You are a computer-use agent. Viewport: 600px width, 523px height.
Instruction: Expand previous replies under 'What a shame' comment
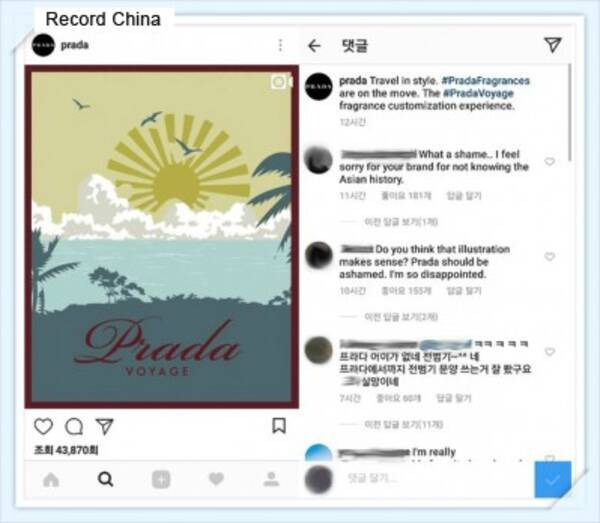[x=401, y=222]
